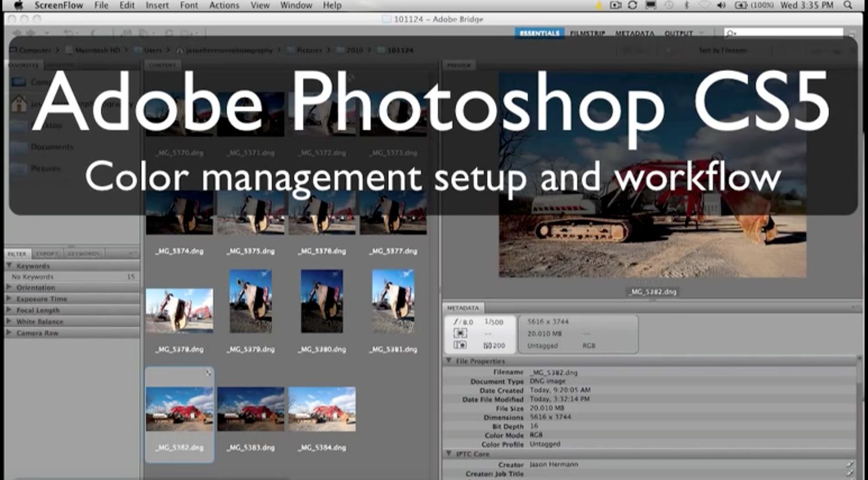The width and height of the screenshot is (868, 480).
Task: Click the boomerang return icon in the toolbar
Action: click(x=69, y=32)
